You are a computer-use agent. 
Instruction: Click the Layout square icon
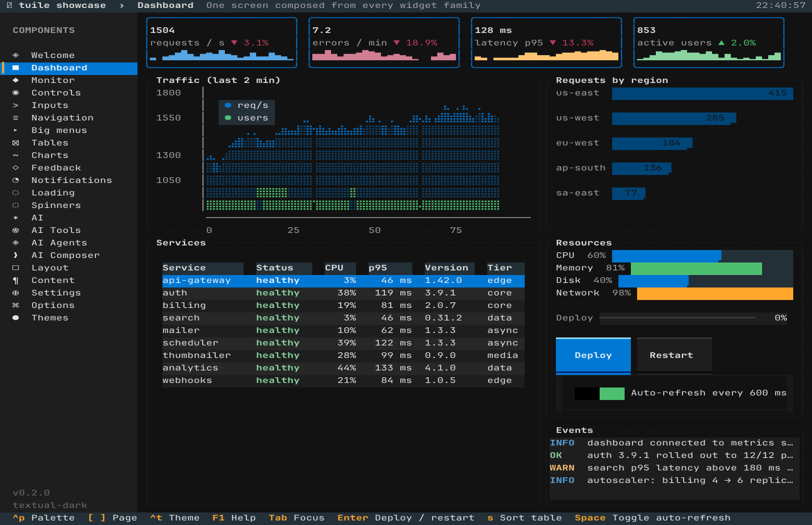pos(16,268)
